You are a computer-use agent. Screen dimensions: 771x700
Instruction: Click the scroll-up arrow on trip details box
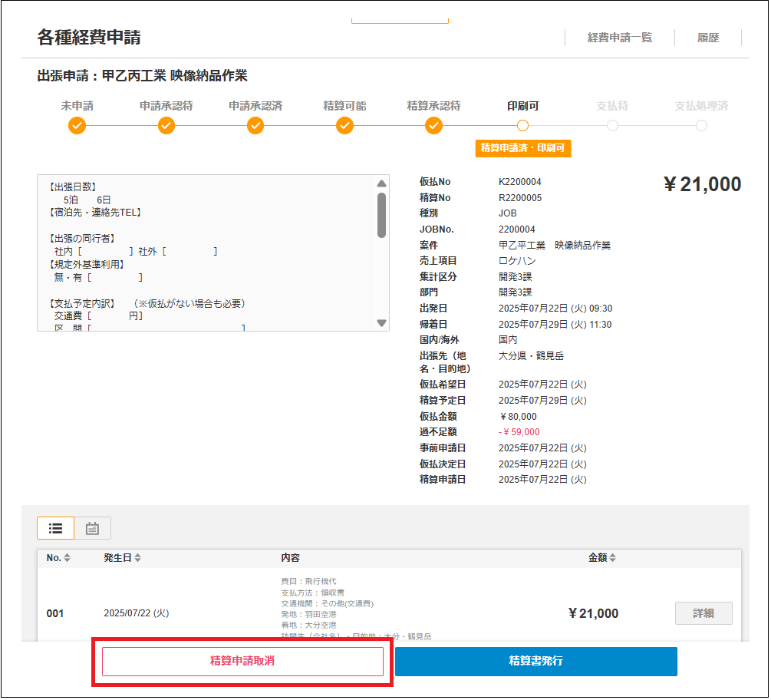click(x=381, y=183)
